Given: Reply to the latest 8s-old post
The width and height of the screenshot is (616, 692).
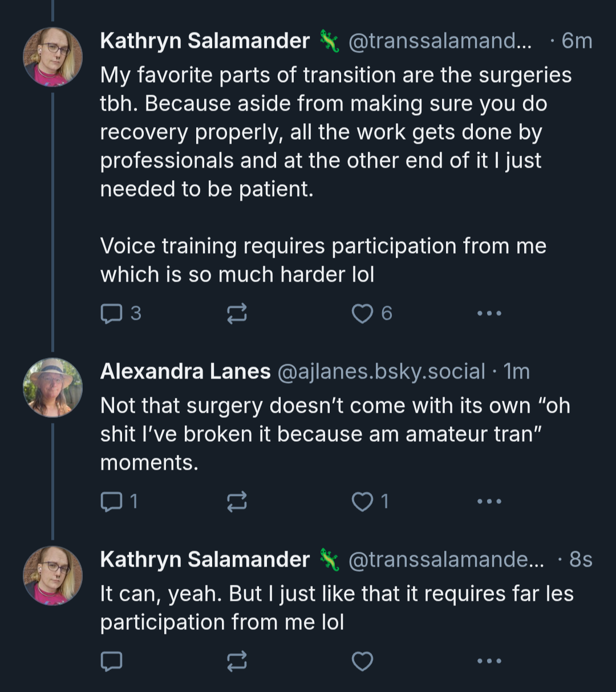Looking at the screenshot, I should 111,661.
